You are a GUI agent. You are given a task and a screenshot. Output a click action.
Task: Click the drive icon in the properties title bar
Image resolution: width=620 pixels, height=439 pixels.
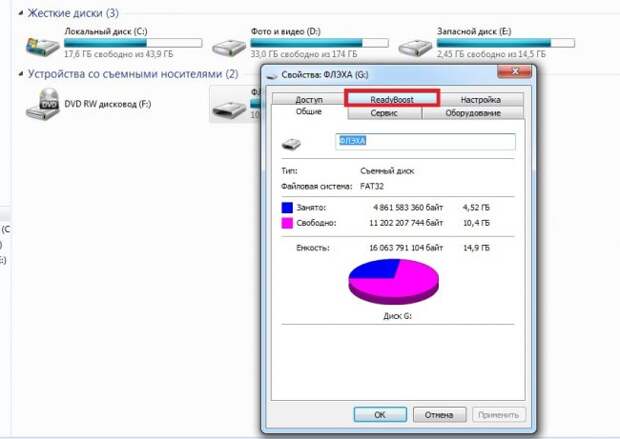(272, 75)
